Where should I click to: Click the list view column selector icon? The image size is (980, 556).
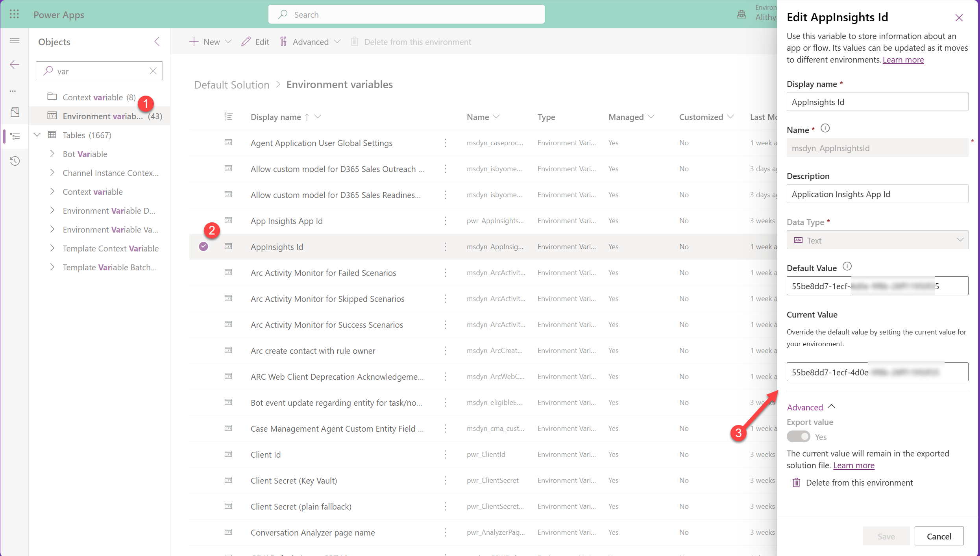point(228,116)
